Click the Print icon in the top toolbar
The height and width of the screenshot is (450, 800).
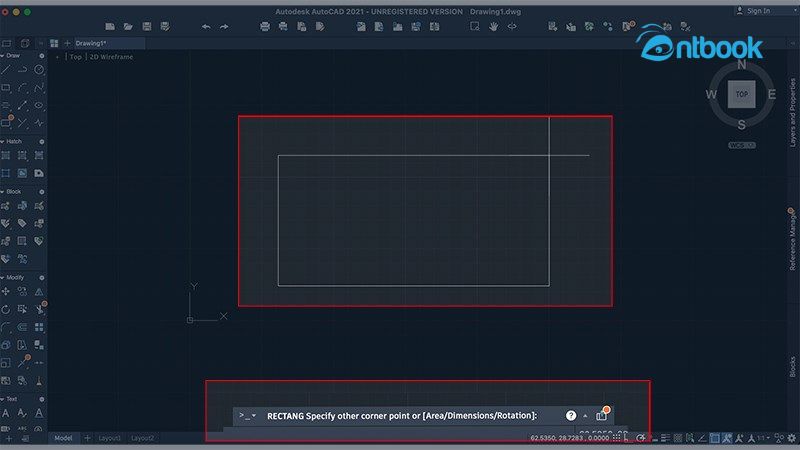tap(265, 27)
